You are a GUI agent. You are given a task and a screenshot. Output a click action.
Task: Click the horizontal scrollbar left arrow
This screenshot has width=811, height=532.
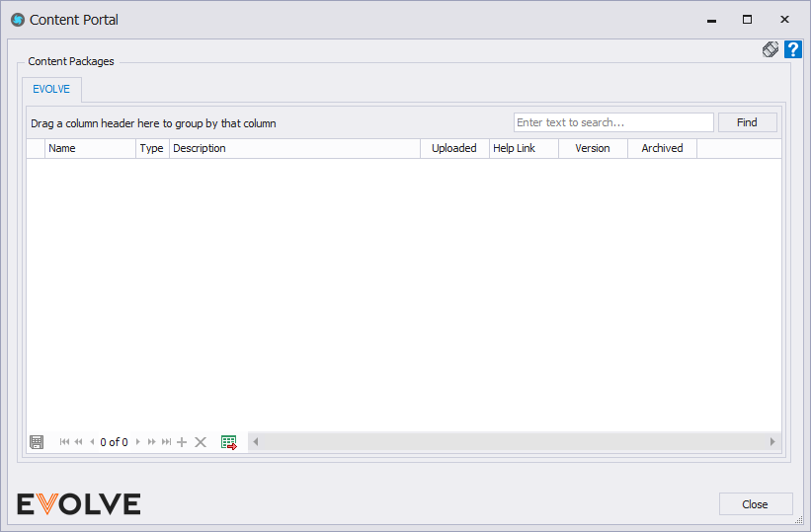255,442
